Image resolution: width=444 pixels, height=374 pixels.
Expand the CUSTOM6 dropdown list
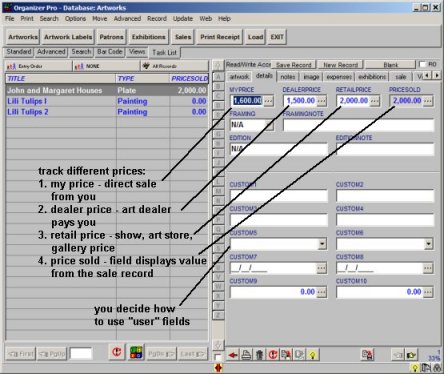(429, 244)
